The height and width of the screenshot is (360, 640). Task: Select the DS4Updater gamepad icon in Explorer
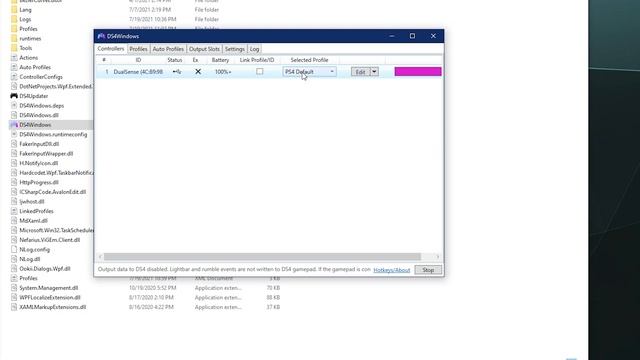(14, 96)
